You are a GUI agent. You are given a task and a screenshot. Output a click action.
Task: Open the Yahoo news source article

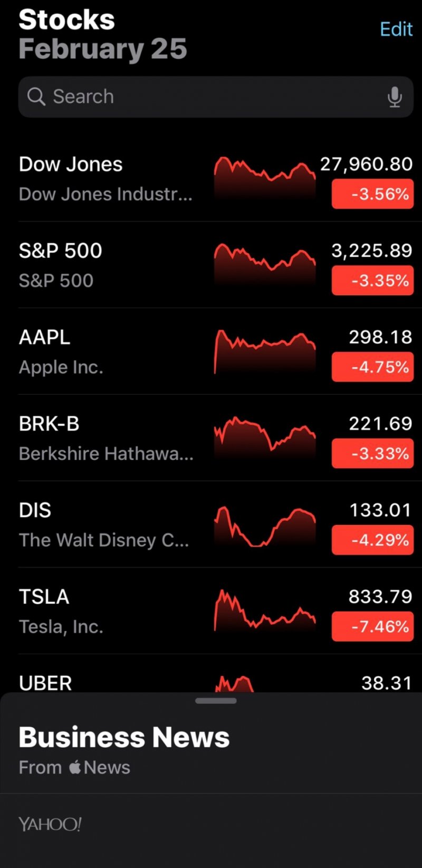coord(50,824)
